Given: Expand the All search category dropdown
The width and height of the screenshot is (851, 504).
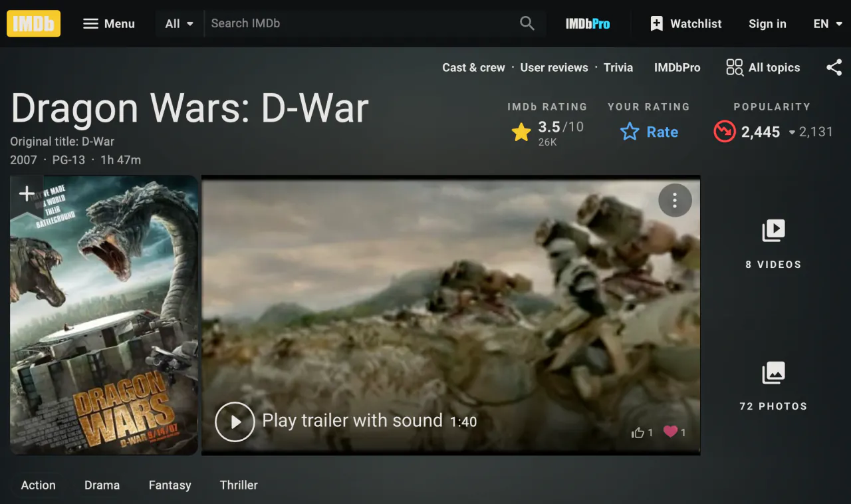Looking at the screenshot, I should point(180,23).
